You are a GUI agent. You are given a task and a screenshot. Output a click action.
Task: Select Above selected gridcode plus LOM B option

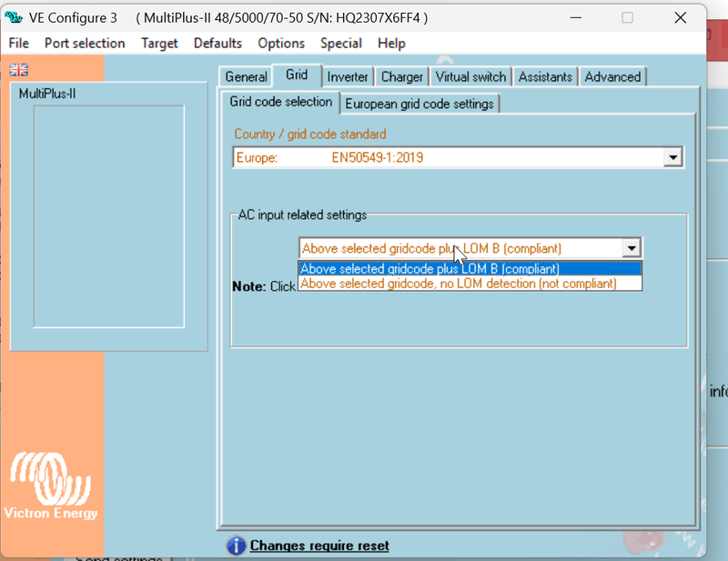(428, 269)
